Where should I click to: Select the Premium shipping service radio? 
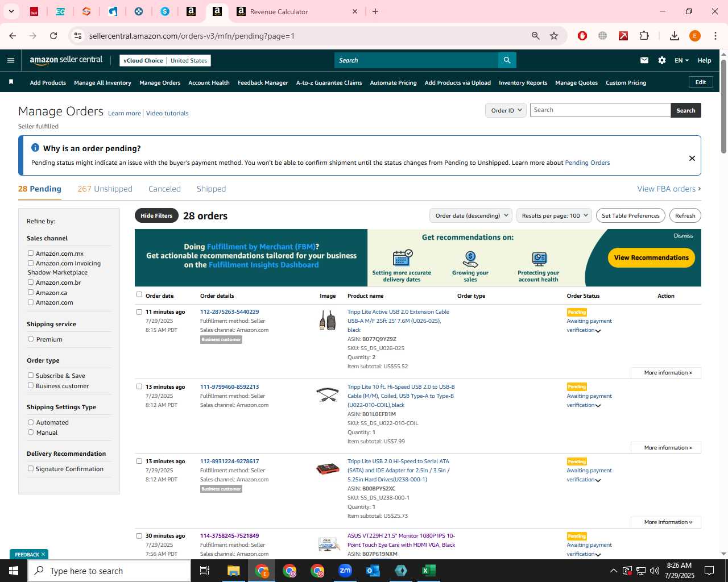pos(31,339)
